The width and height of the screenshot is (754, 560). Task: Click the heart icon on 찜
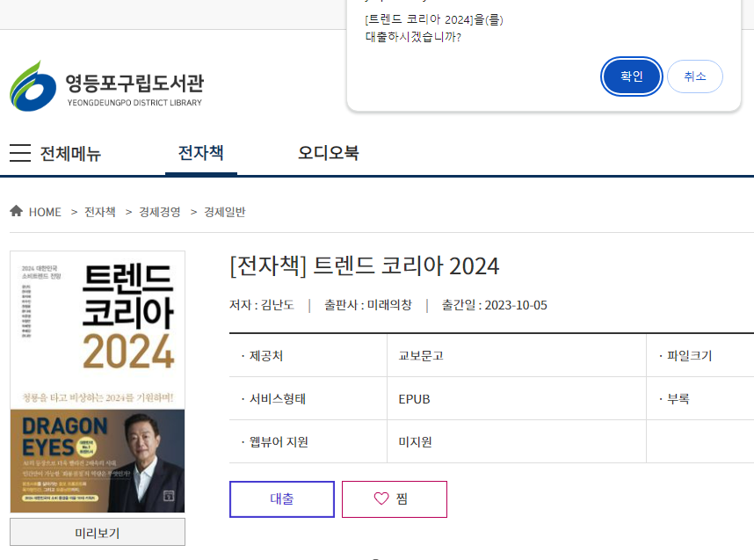pos(381,498)
